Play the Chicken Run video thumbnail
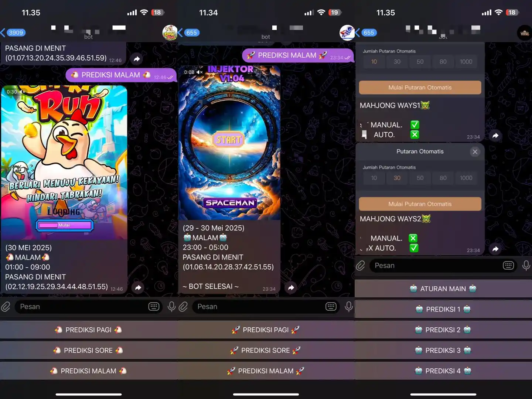This screenshot has width=532, height=399. [64, 163]
